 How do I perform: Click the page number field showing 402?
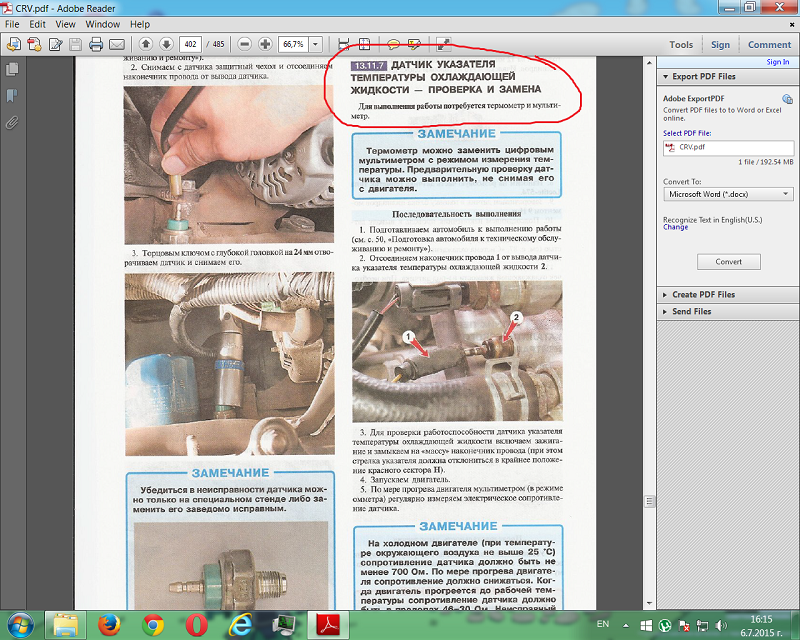click(191, 44)
